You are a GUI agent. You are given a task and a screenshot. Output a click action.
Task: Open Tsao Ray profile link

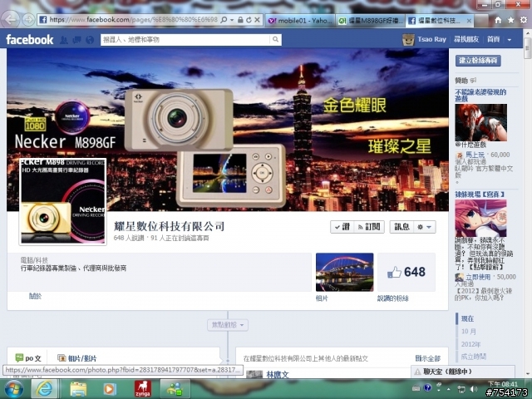[431, 39]
